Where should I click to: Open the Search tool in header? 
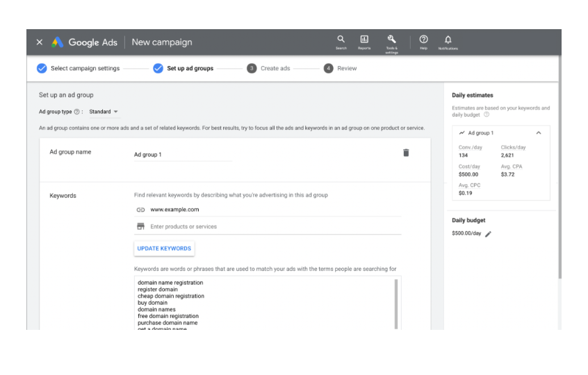click(x=341, y=42)
